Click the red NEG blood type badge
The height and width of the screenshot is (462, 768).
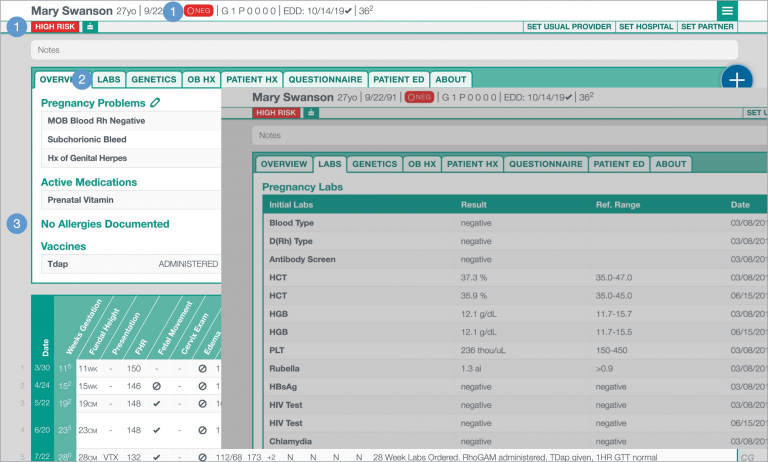(x=198, y=10)
